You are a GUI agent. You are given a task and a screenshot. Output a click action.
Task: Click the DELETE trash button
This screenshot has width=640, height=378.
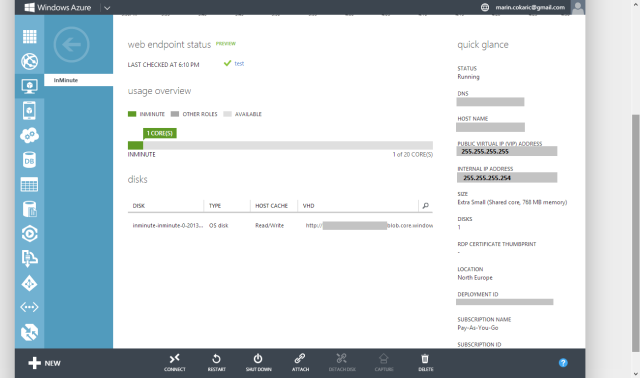[425, 362]
